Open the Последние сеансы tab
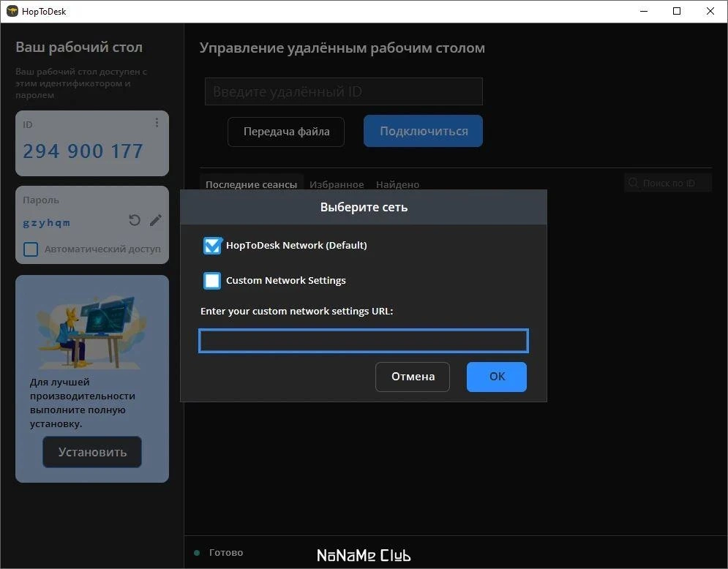 [251, 184]
